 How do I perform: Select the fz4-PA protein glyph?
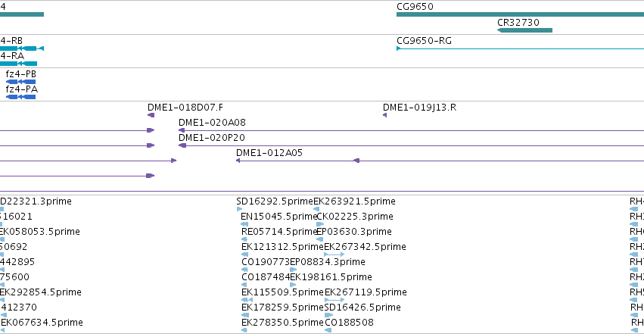pos(20,97)
